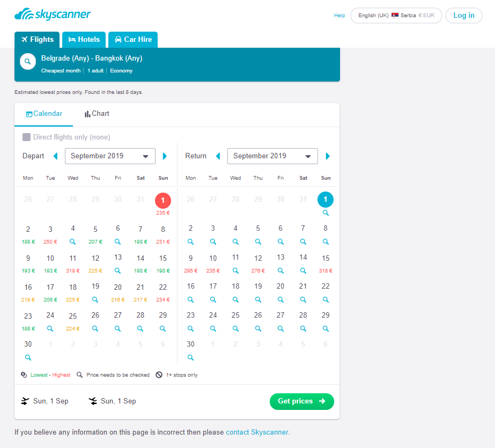The width and height of the screenshot is (495, 448).
Task: Check price for return 13 September
Action: [x=280, y=270]
